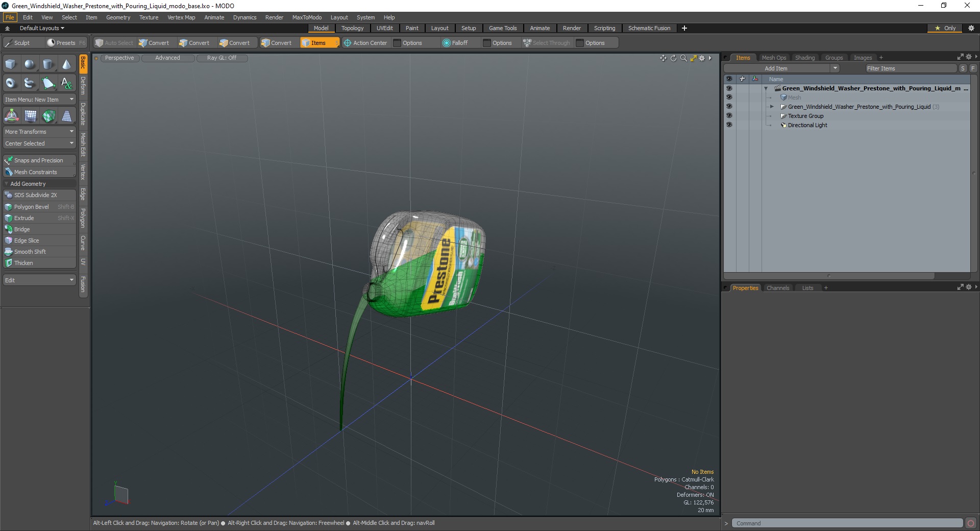Image resolution: width=980 pixels, height=531 pixels.
Task: Switch to the UVEdit layout tab
Action: point(384,28)
